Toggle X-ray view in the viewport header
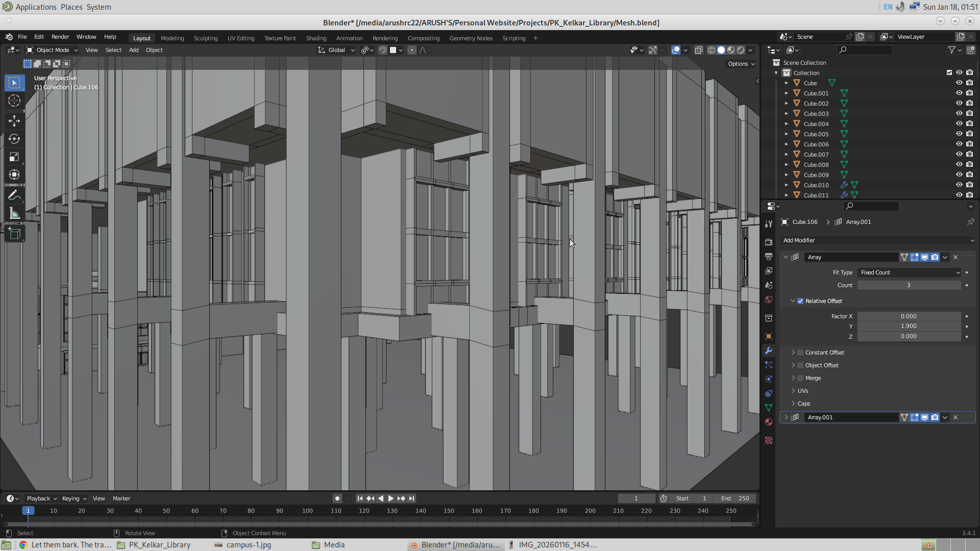This screenshot has width=980, height=551. tap(698, 50)
